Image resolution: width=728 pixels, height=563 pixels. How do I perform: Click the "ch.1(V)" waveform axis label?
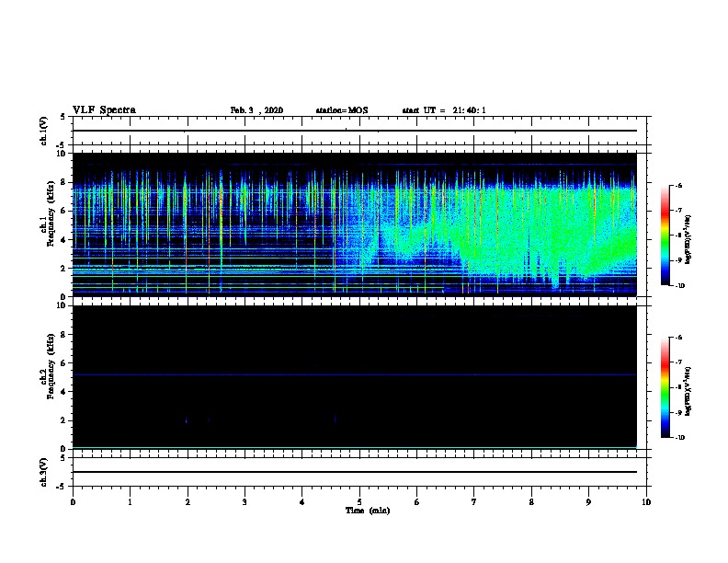(x=43, y=131)
